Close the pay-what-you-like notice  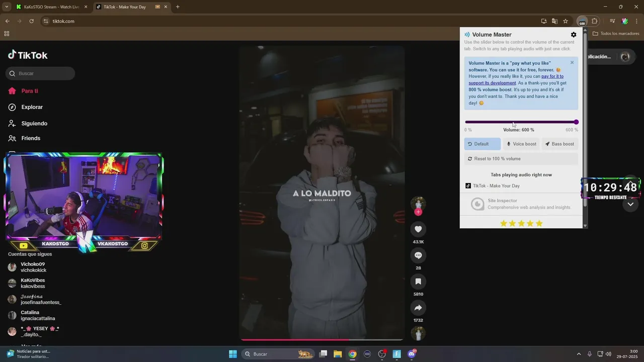(x=572, y=62)
